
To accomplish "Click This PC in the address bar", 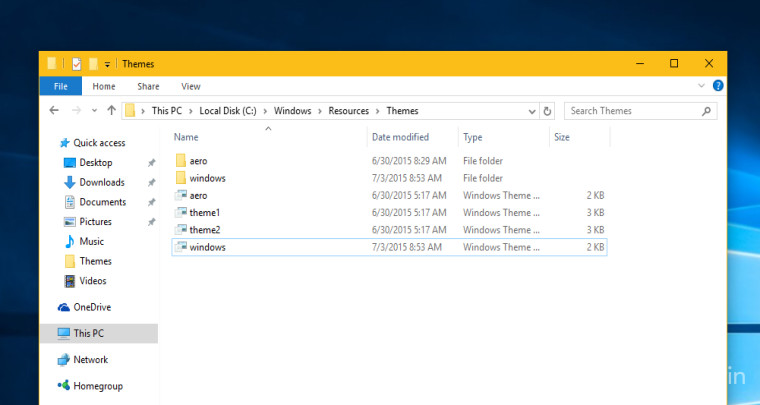I will pos(167,110).
